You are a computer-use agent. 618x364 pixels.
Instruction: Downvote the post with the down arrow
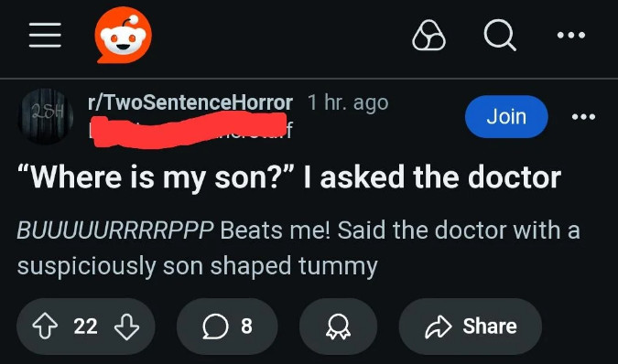click(x=126, y=327)
